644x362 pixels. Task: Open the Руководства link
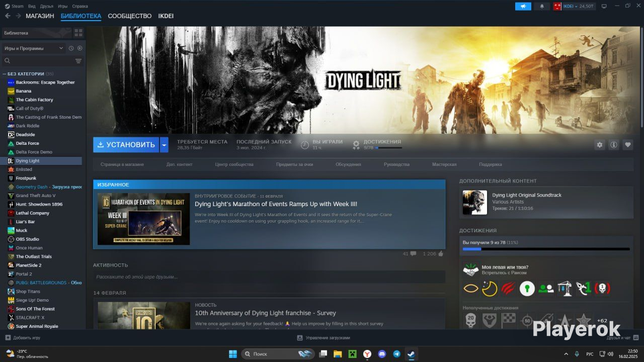click(x=396, y=164)
